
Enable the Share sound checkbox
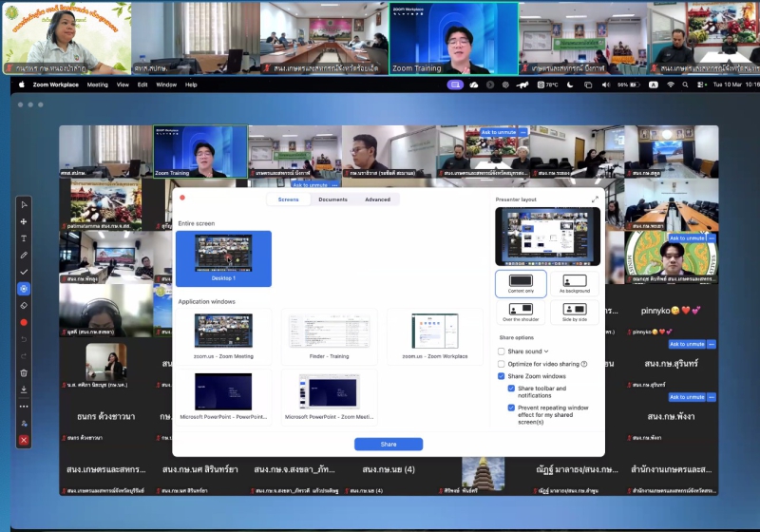click(x=502, y=351)
